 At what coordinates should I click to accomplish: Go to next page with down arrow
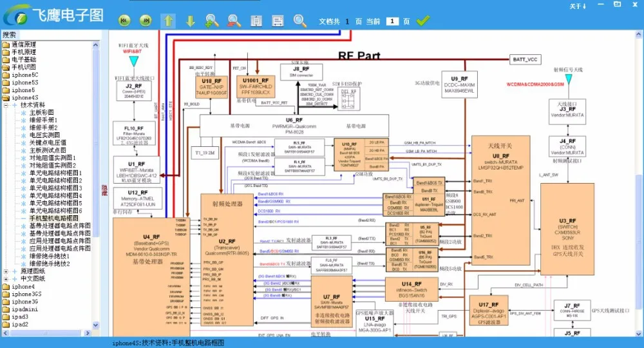point(190,21)
